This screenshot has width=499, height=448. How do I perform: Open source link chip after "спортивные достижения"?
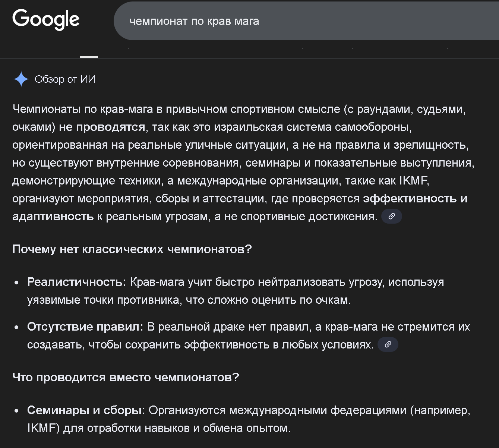click(391, 216)
